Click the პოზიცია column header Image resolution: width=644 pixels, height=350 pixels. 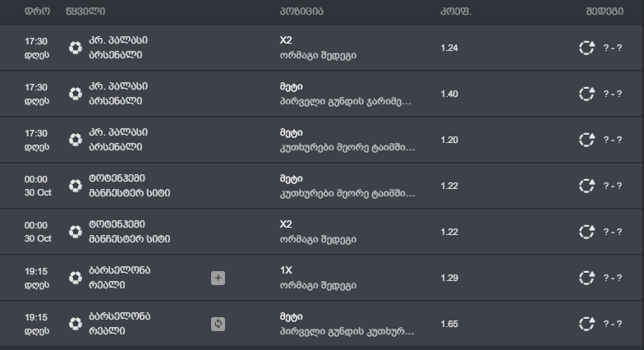click(x=301, y=12)
